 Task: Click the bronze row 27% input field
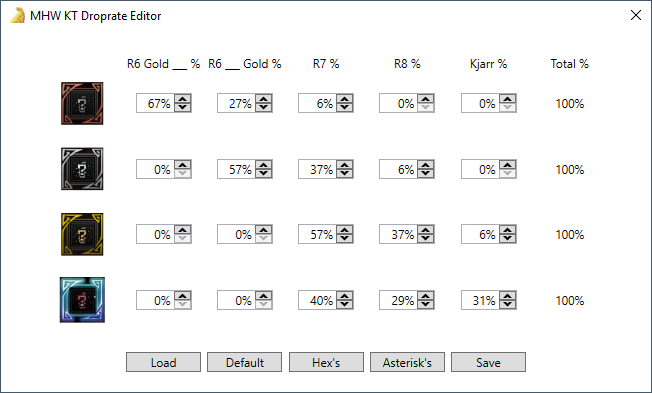pos(237,103)
